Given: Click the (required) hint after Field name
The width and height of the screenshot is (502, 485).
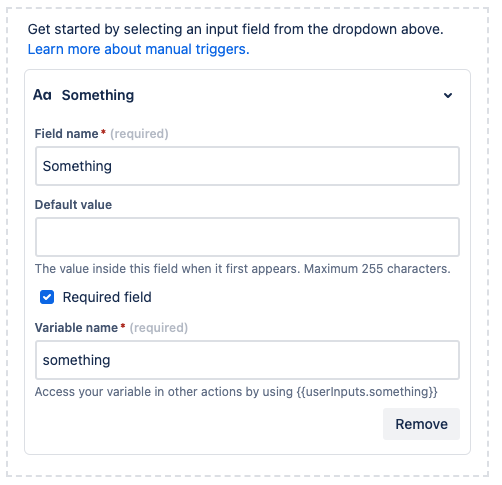Looking at the screenshot, I should click(139, 134).
